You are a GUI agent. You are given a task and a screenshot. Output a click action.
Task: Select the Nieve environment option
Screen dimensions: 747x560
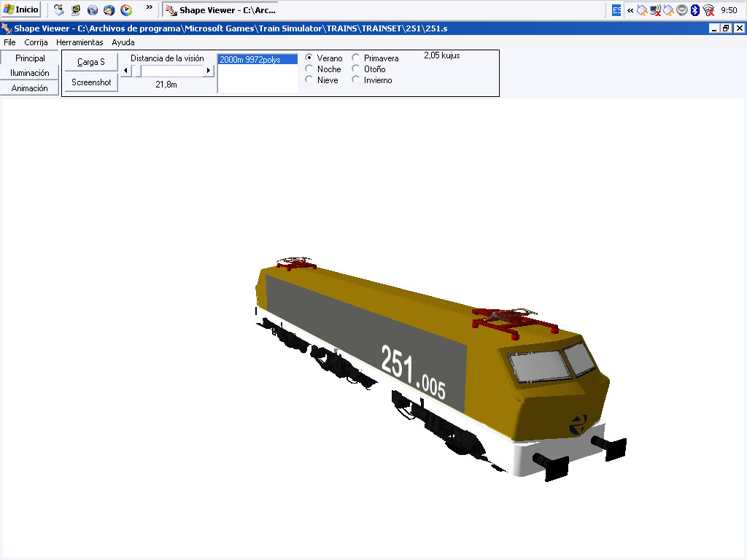click(x=309, y=80)
